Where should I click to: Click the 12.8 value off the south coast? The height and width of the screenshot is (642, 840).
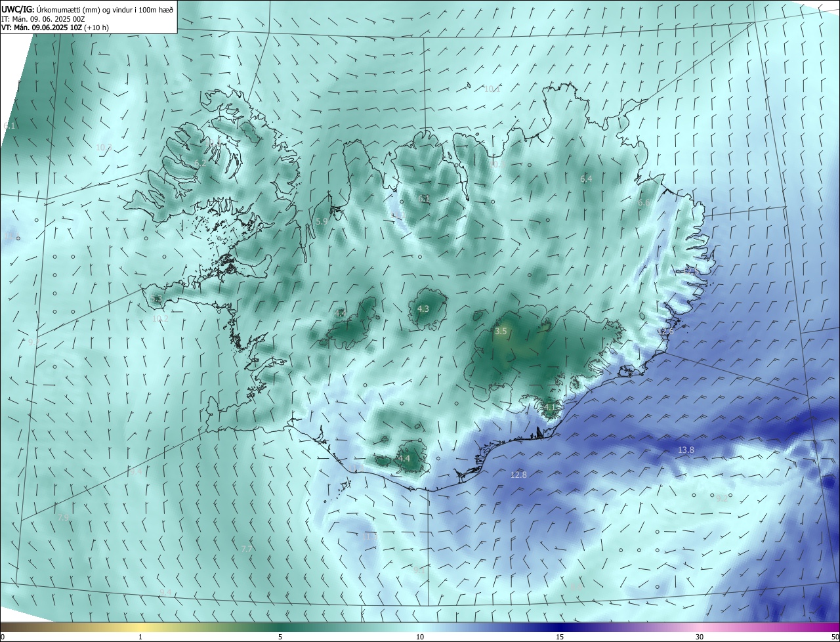coord(518,475)
